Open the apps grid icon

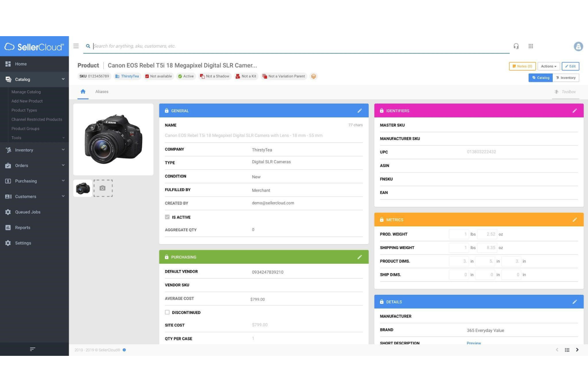click(x=531, y=46)
